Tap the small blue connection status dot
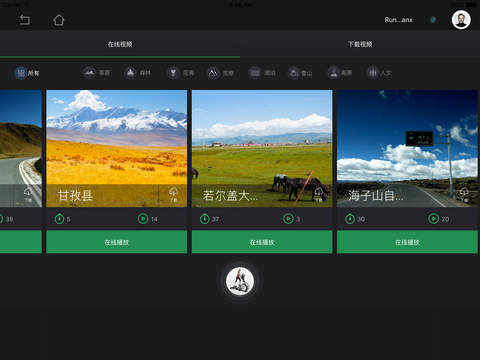The image size is (480, 360). [433, 20]
